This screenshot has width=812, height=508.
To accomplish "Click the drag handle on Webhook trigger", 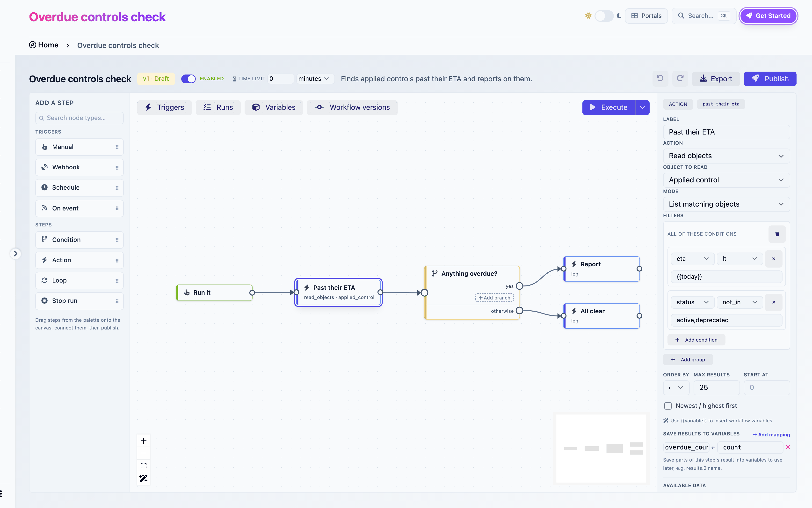I will [x=117, y=167].
